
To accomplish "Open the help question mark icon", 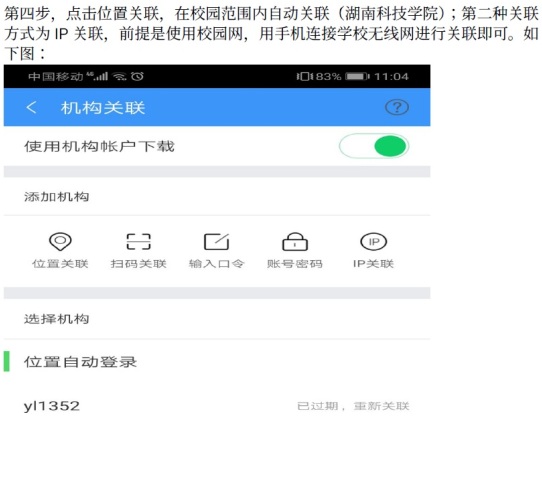I will point(397,107).
